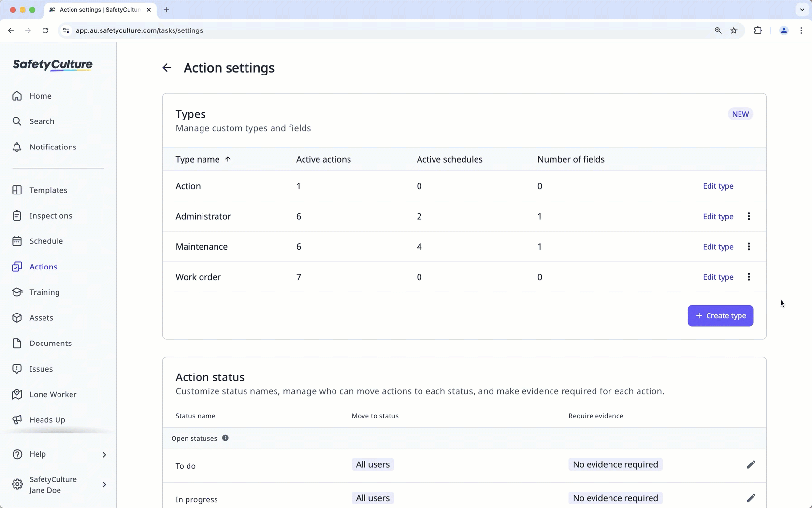Open the Chrome profile icon

[x=784, y=30]
